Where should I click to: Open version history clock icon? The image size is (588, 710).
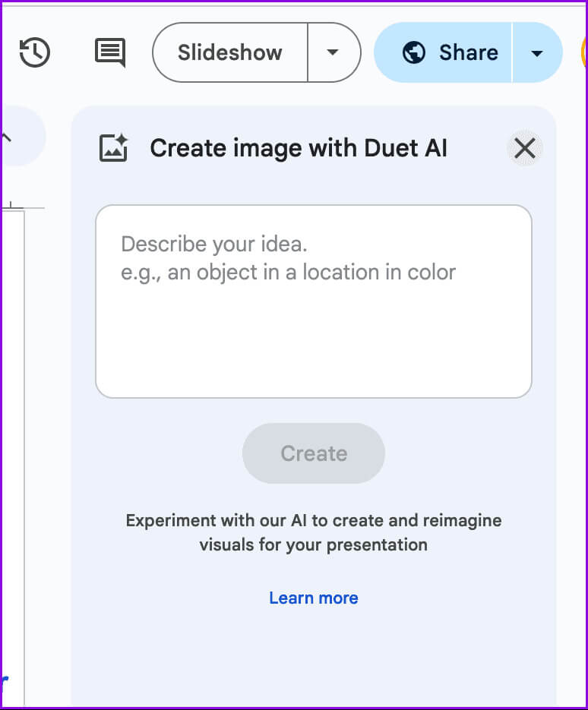click(35, 52)
